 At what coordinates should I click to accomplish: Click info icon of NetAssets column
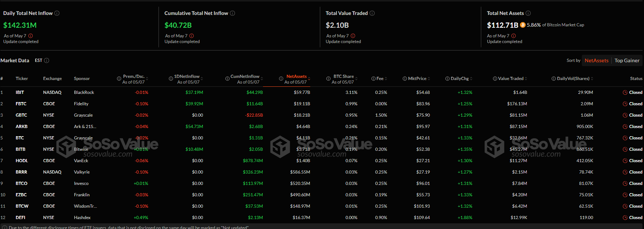281,79
